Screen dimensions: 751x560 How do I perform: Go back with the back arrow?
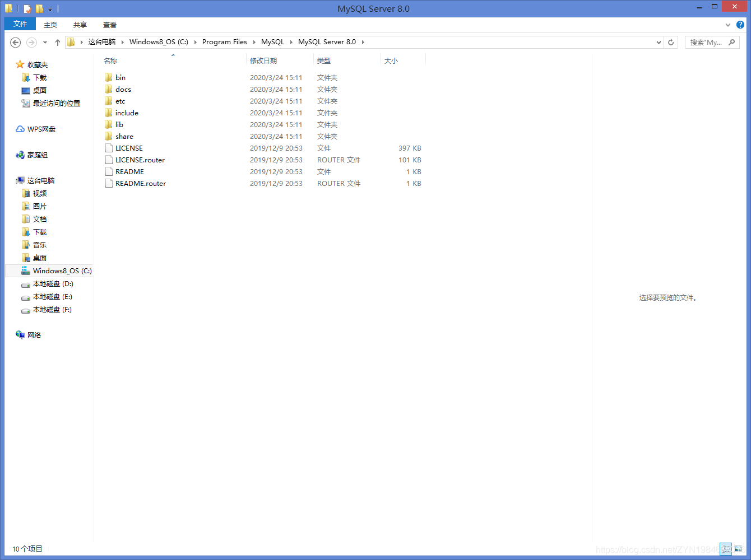[16, 42]
